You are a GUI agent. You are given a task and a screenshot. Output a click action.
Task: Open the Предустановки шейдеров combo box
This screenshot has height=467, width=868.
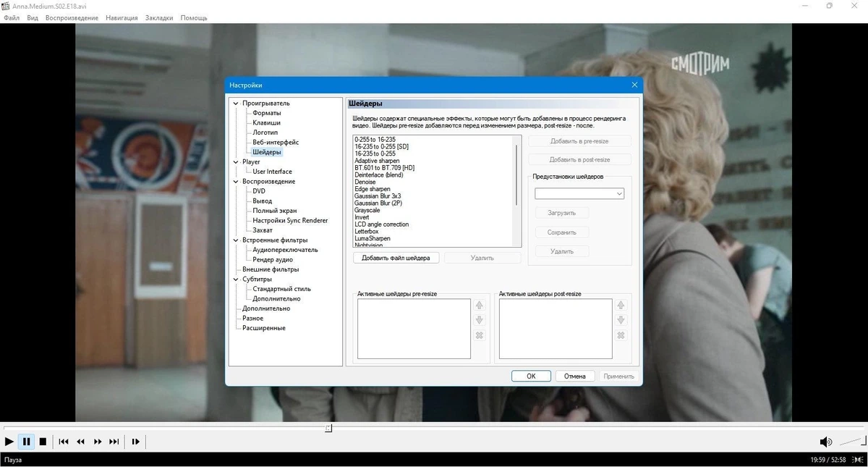click(579, 194)
